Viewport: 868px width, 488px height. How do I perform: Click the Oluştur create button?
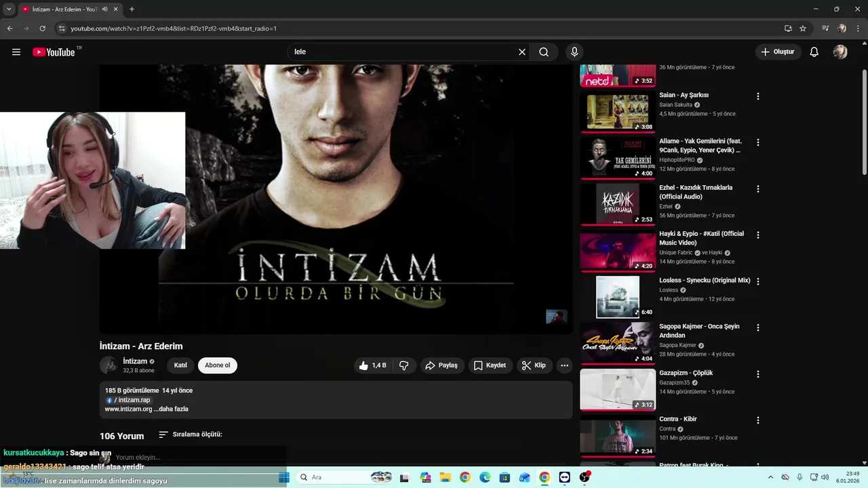(x=778, y=52)
